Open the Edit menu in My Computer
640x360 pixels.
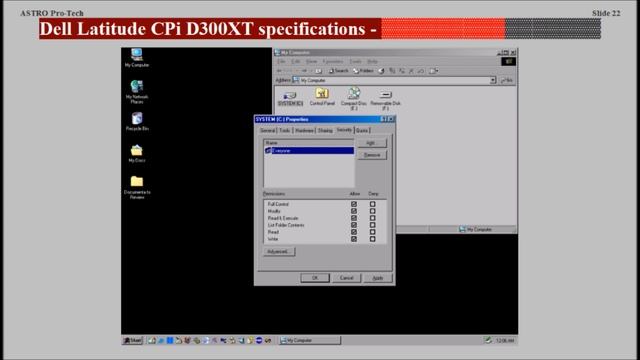296,62
